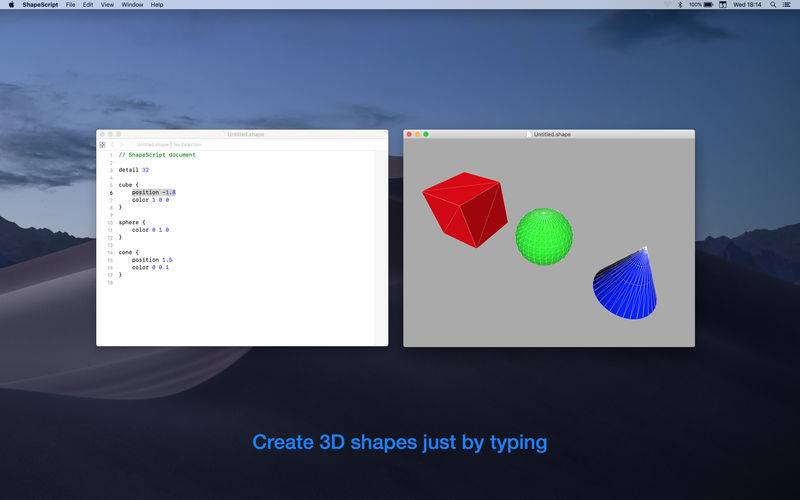Click the highlighted 'position -1.5' line

point(154,192)
